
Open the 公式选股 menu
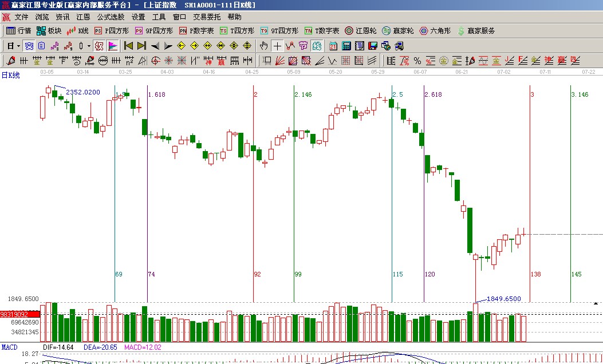(x=111, y=17)
